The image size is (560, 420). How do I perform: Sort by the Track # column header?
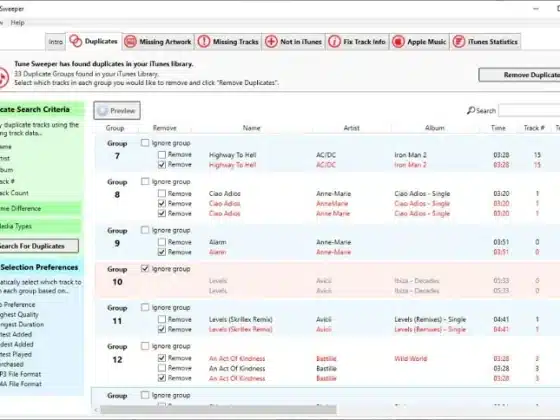point(534,128)
